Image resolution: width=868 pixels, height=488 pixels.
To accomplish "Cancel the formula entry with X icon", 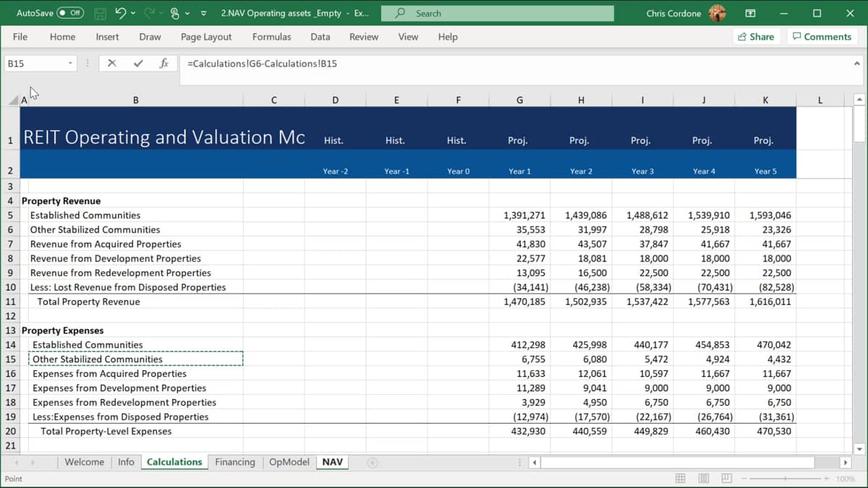I will pos(111,64).
